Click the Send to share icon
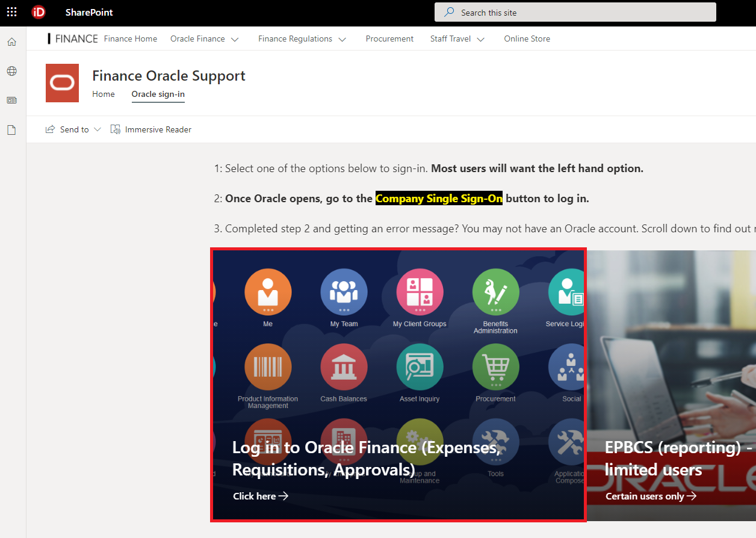The height and width of the screenshot is (538, 756). (x=51, y=129)
